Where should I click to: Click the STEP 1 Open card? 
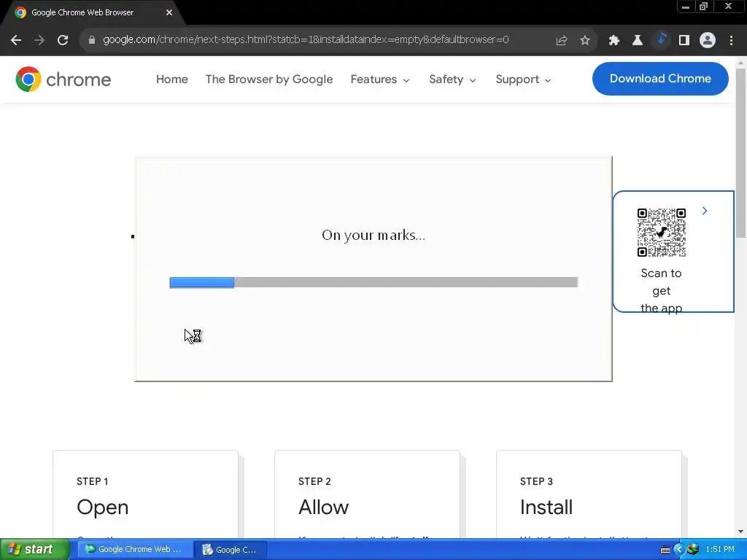tap(145, 494)
